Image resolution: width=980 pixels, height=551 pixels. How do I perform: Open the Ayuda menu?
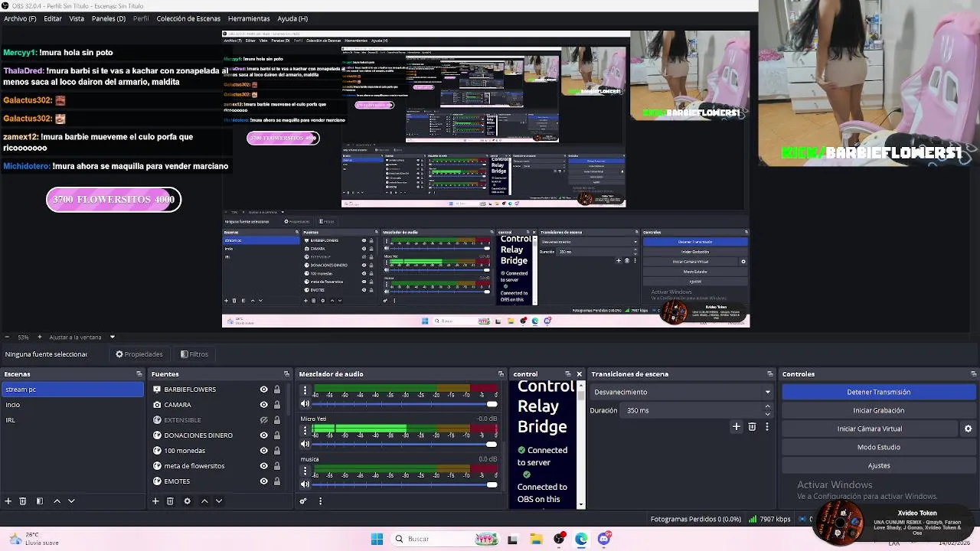tap(292, 18)
